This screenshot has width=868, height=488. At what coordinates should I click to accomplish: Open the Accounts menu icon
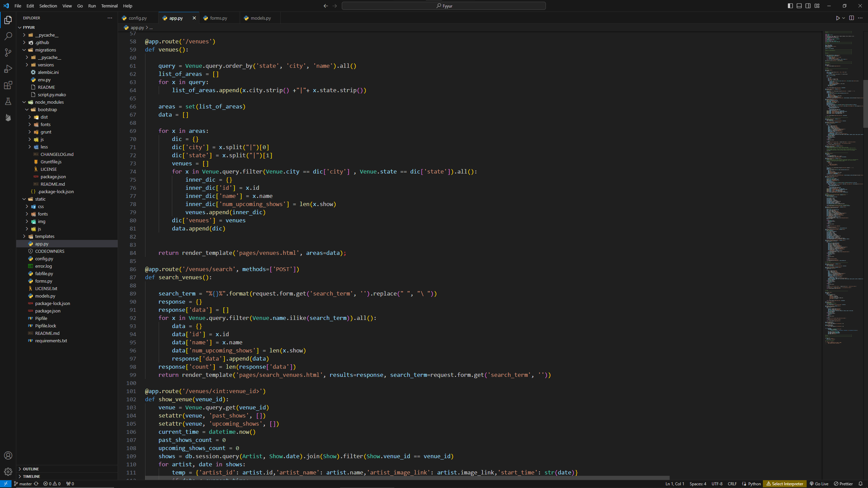[x=8, y=455]
